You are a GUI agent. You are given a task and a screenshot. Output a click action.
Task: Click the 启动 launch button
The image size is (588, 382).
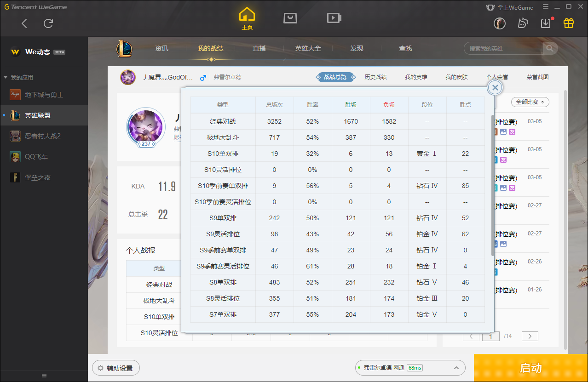point(531,368)
